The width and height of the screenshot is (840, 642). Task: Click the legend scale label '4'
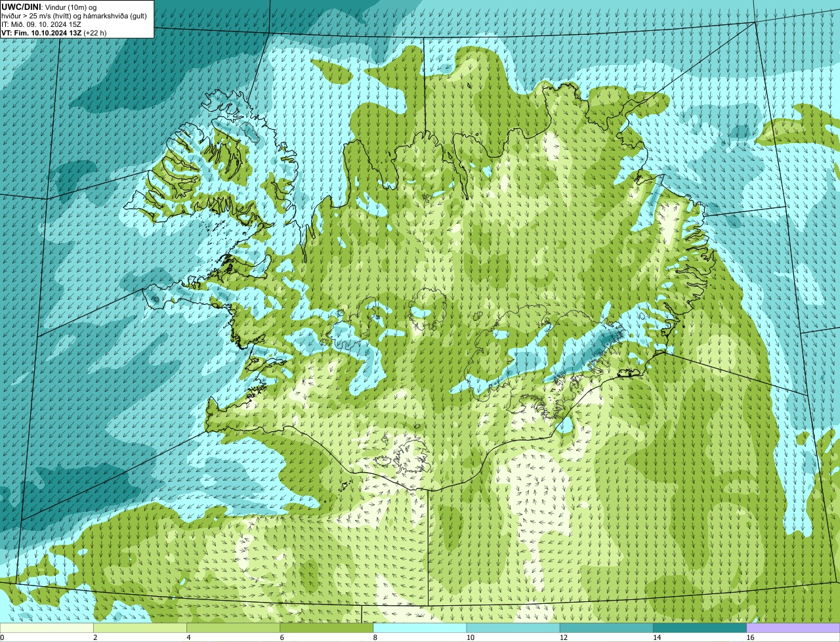[188, 637]
